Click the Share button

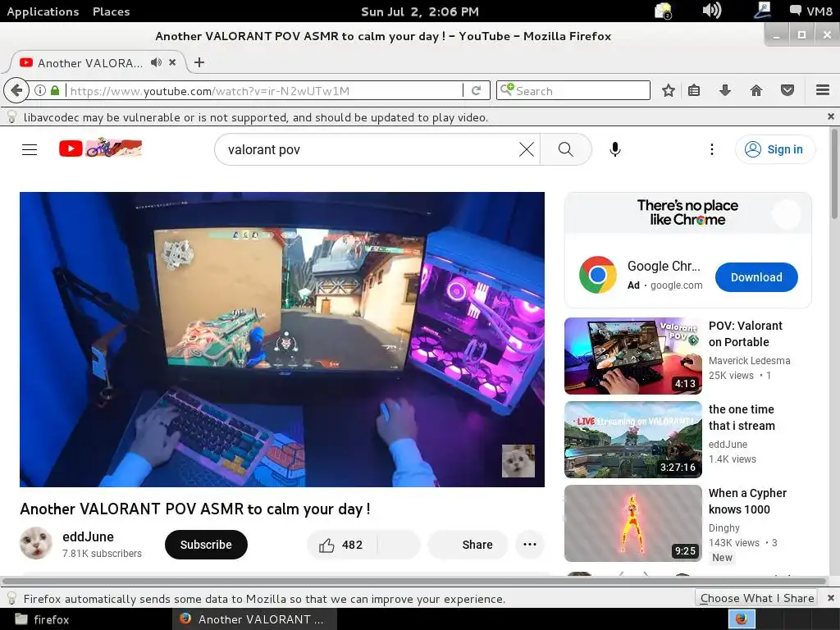pyautogui.click(x=468, y=545)
